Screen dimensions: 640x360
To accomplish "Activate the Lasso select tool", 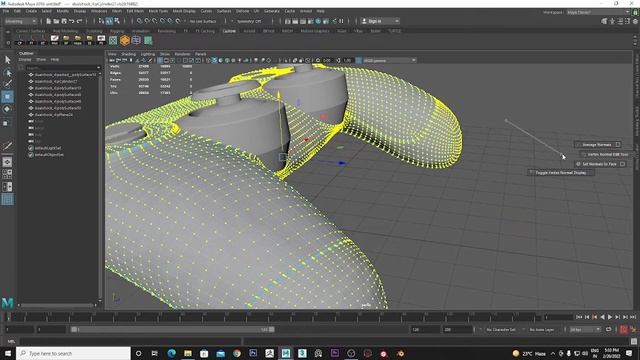I will (7, 73).
